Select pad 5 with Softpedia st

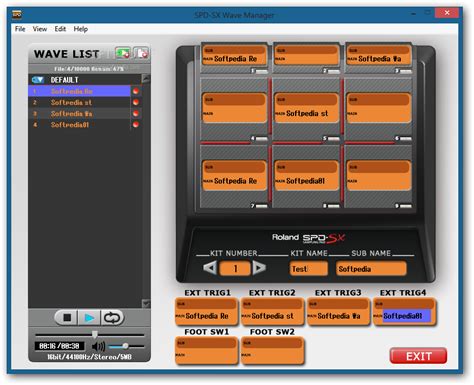coord(306,108)
